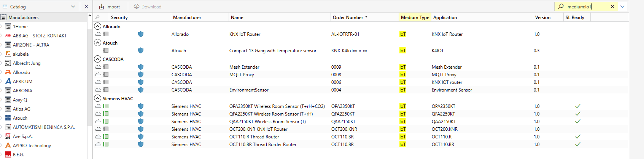Collapse the Atouch group
The width and height of the screenshot is (644, 159).
coord(98,43)
